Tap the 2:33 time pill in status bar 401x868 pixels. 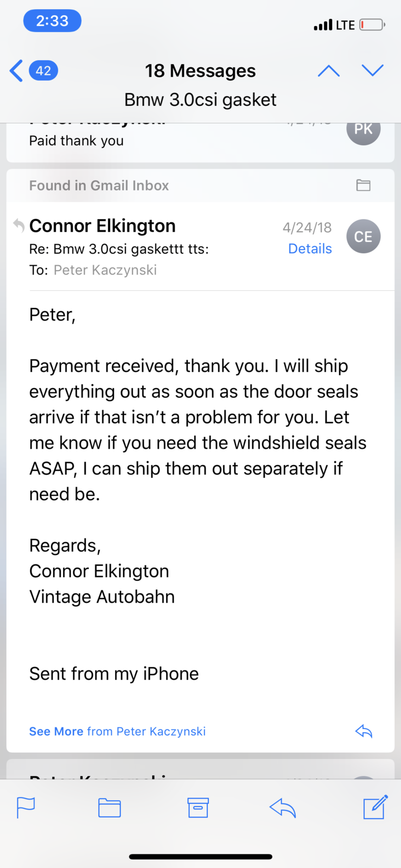pos(52,21)
